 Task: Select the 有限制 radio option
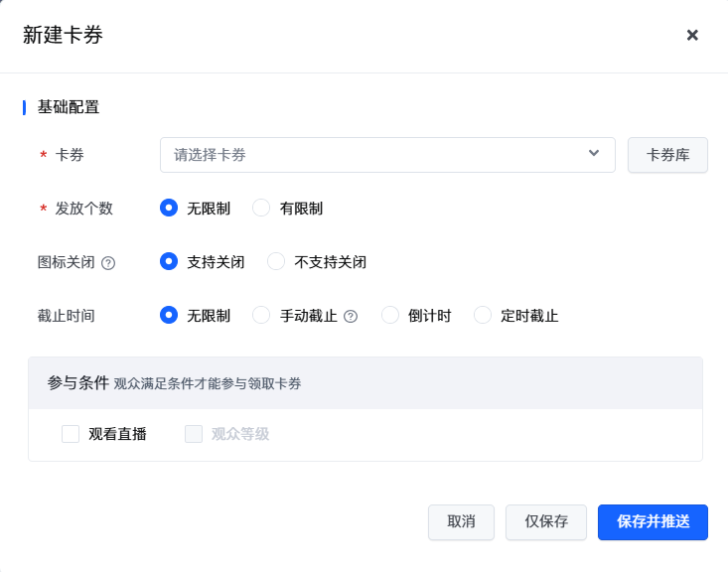click(262, 209)
